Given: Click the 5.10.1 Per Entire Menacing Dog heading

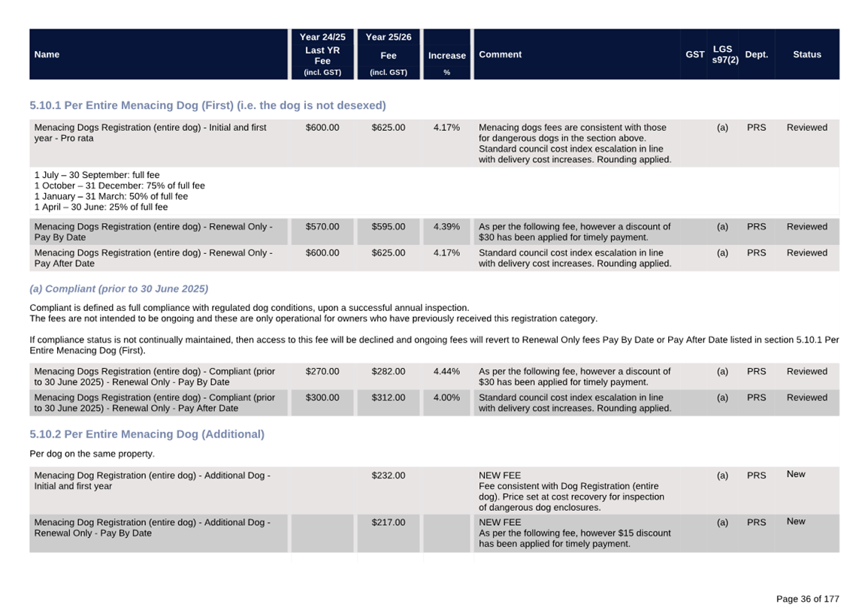Looking at the screenshot, I should [x=207, y=105].
